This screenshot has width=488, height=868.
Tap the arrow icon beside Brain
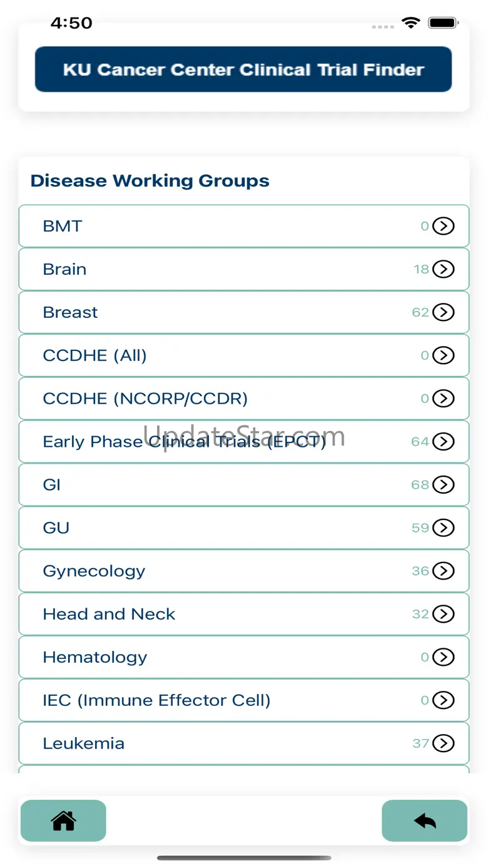pos(444,269)
